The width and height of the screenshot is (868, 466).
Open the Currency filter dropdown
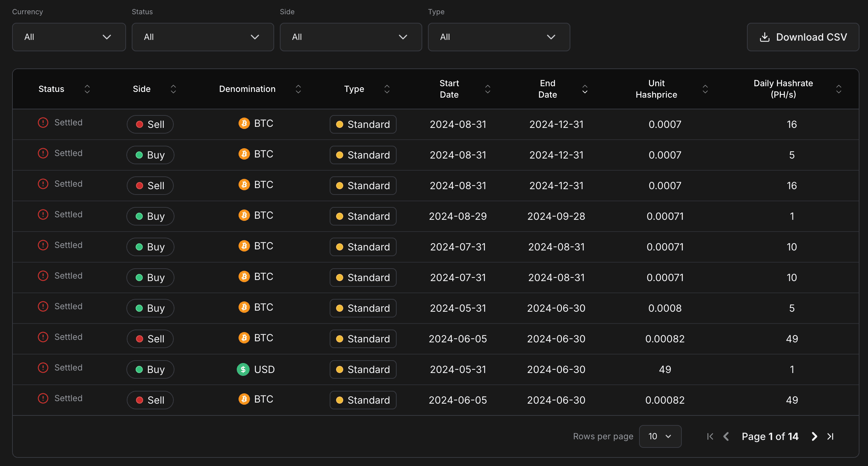69,37
